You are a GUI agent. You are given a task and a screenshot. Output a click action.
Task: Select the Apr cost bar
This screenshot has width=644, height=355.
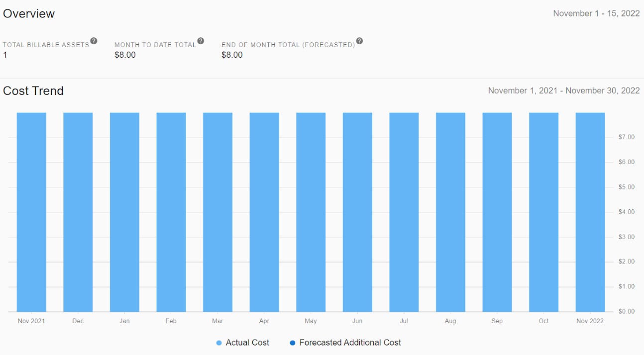pos(264,212)
